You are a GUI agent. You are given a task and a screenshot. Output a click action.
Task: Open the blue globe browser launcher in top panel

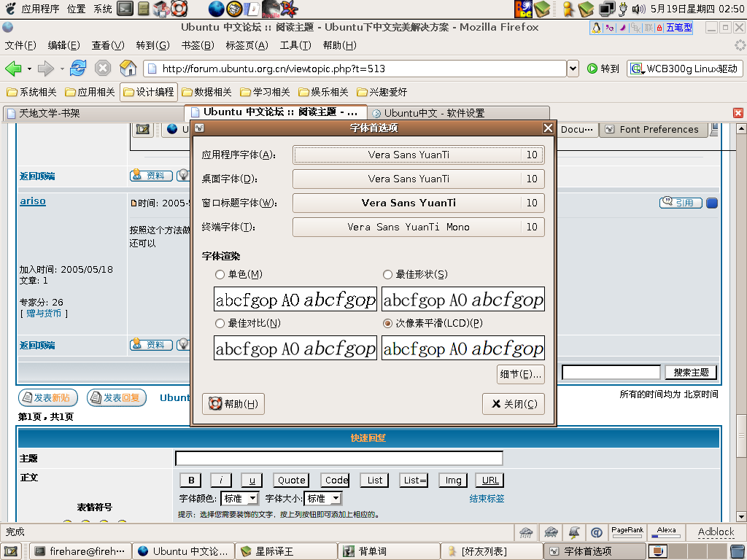pos(216,8)
